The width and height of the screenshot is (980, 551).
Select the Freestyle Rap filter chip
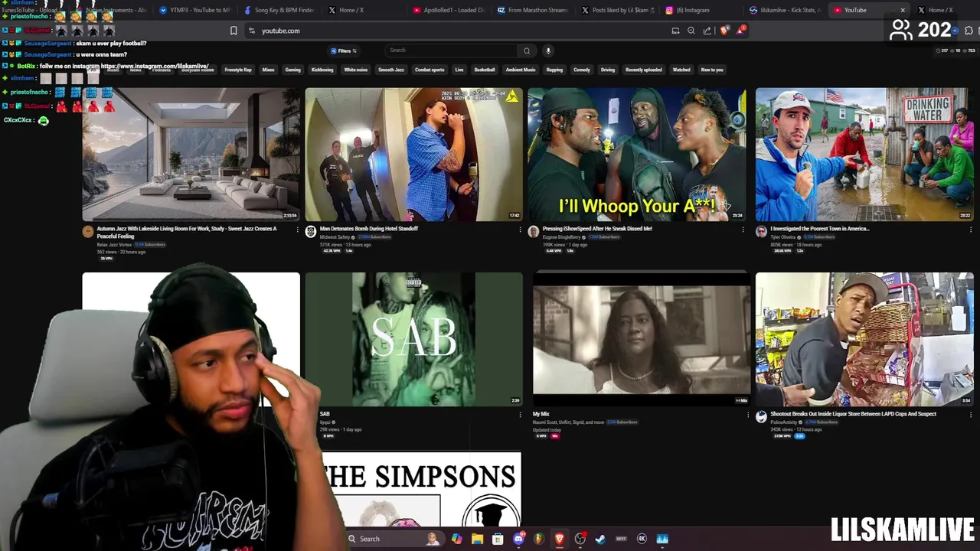click(238, 70)
